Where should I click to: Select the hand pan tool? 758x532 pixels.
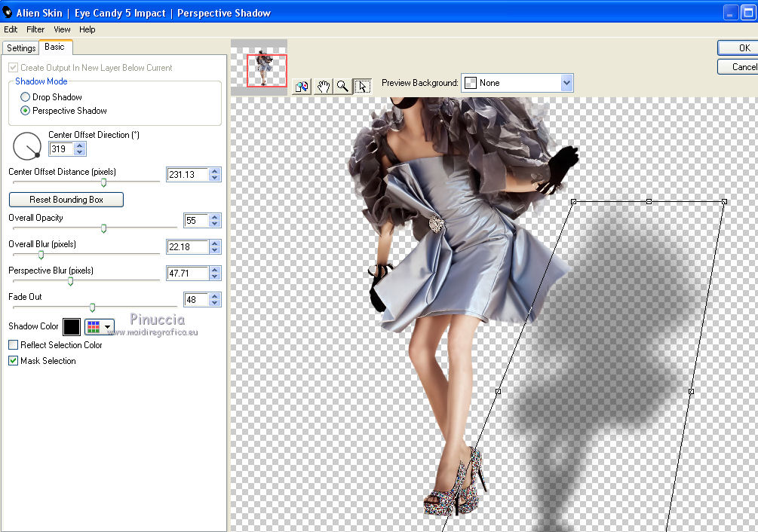coord(323,87)
